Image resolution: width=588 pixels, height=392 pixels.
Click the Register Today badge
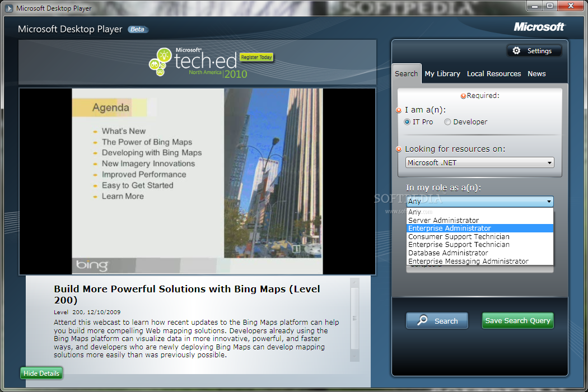(x=256, y=57)
